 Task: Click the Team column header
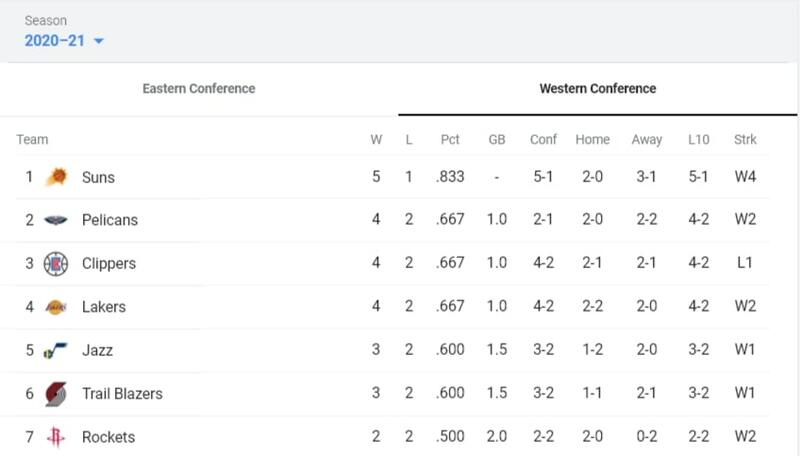click(x=32, y=140)
